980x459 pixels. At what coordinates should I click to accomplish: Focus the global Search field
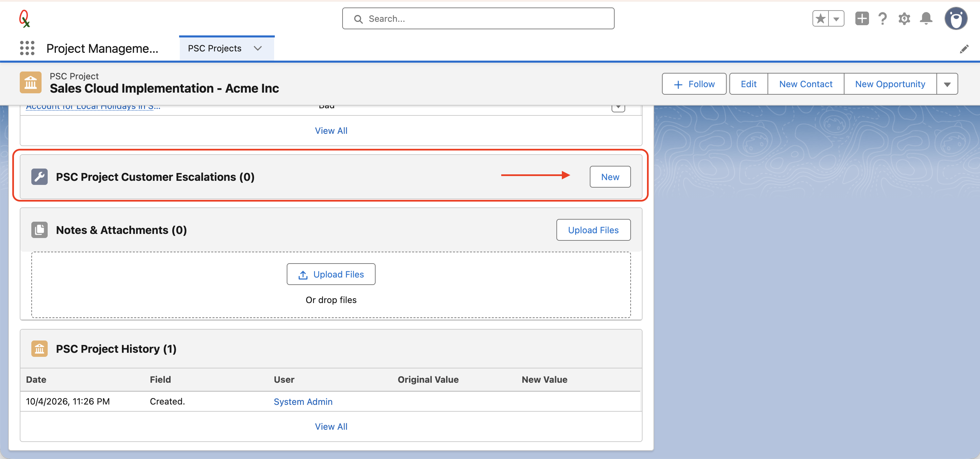(478, 18)
